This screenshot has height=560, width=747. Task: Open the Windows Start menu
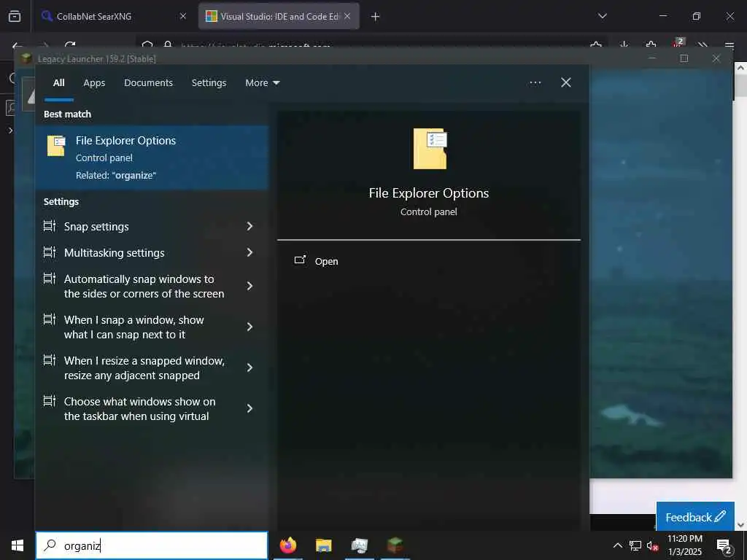coord(18,545)
